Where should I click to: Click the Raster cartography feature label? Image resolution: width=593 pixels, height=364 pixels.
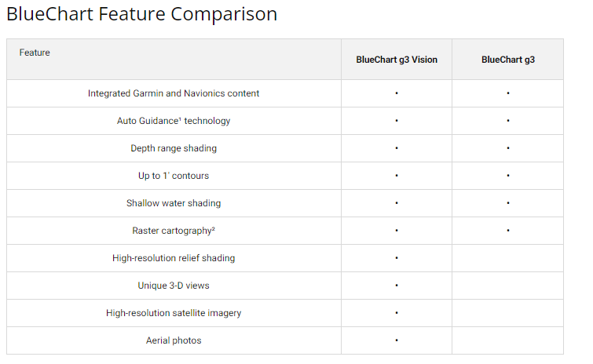coord(174,231)
